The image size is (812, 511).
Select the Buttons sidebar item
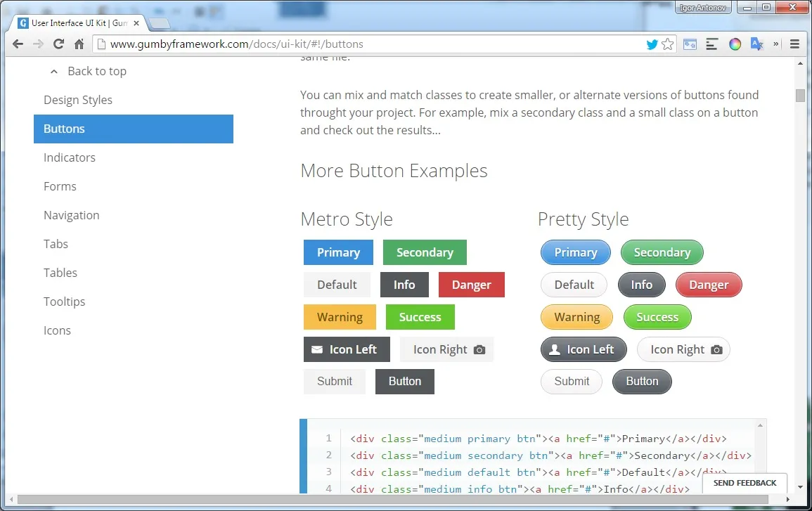coord(134,129)
